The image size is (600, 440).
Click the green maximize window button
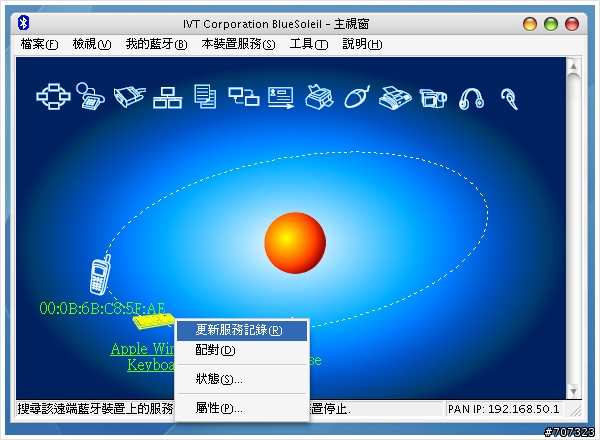(x=551, y=24)
